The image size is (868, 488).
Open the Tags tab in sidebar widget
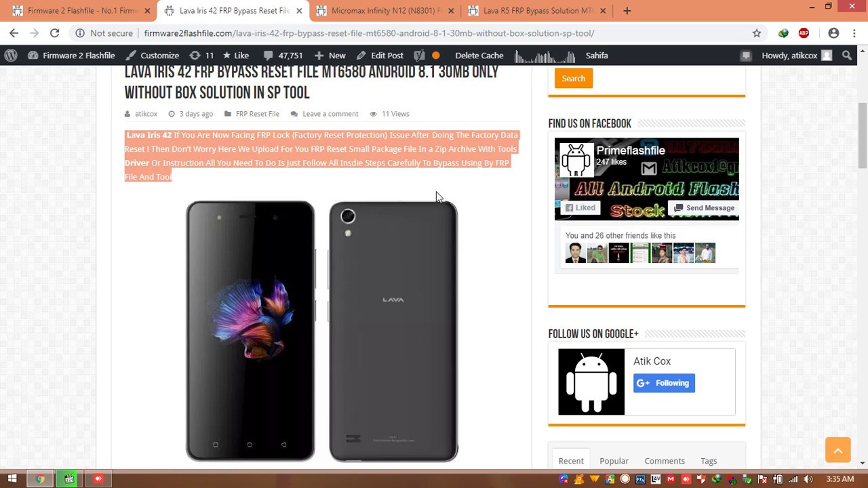point(709,461)
